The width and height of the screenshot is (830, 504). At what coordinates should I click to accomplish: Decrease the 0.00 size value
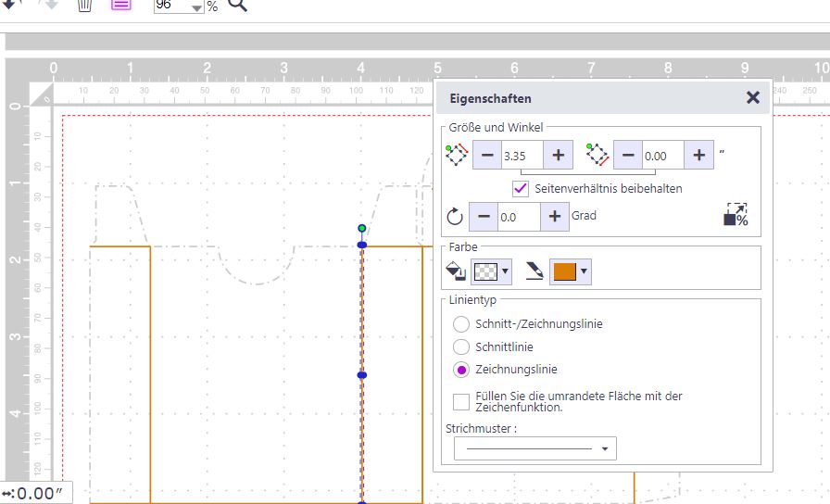click(627, 156)
